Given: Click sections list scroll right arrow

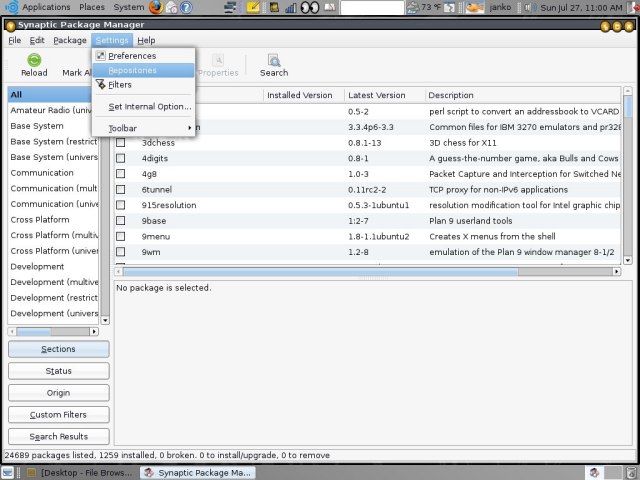Looking at the screenshot, I should [x=94, y=331].
